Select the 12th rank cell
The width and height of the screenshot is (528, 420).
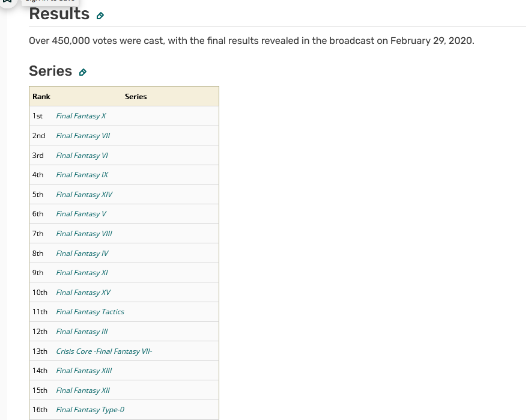click(x=40, y=332)
